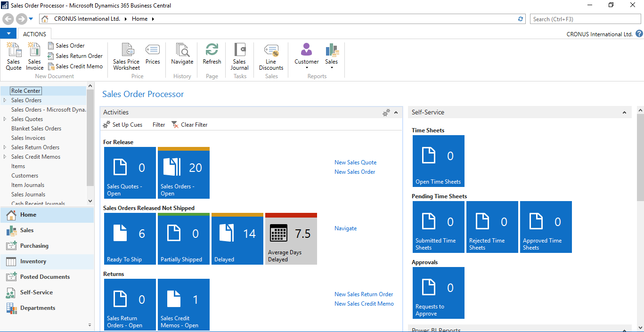644x332 pixels.
Task: Switch to Sales navigation section
Action: pos(47,230)
